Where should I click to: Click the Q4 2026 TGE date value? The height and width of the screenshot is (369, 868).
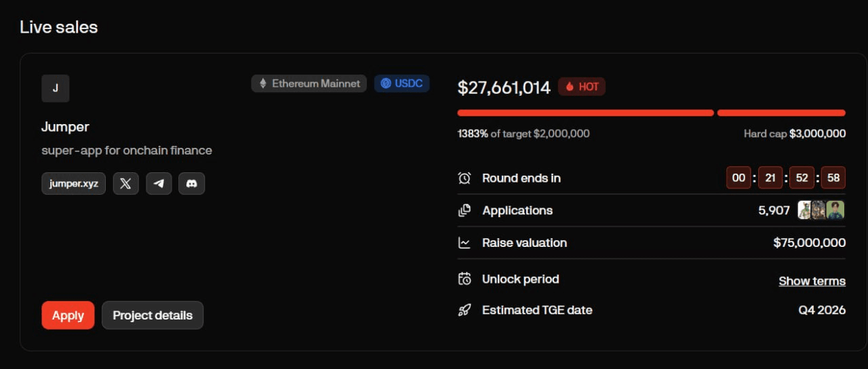click(822, 310)
